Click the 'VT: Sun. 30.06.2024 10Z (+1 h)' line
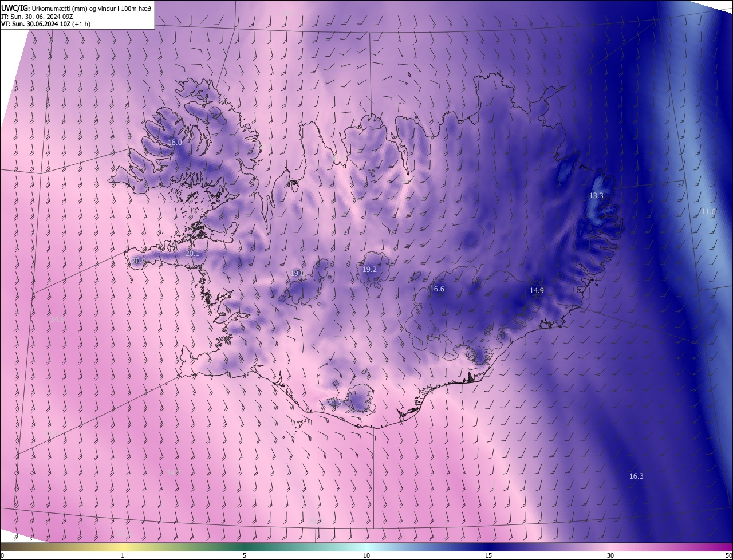This screenshot has width=733, height=560. click(x=46, y=24)
